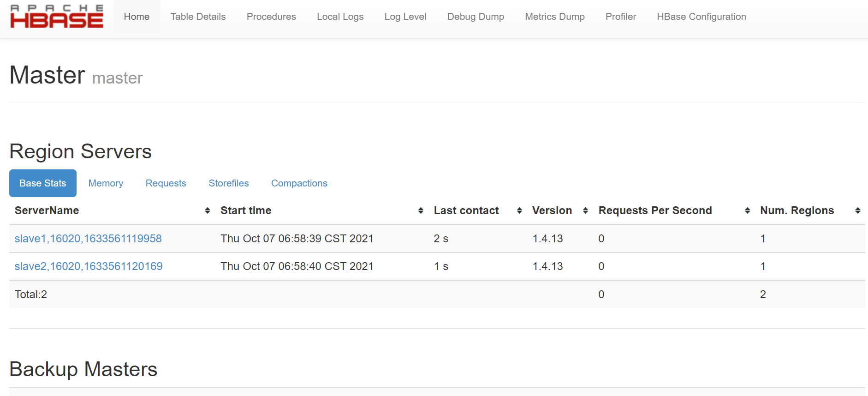This screenshot has height=396, width=868.
Task: Sort by Version column arrows
Action: click(x=585, y=210)
